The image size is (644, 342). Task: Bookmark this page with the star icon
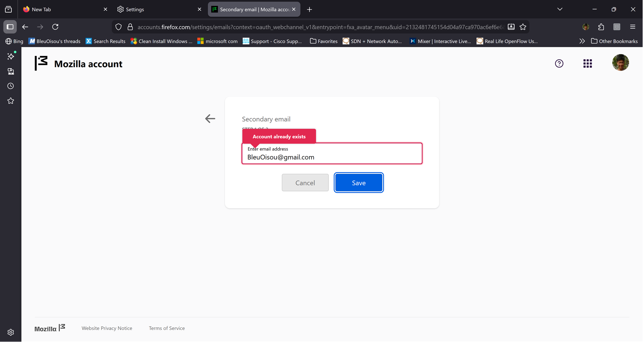coord(523,27)
